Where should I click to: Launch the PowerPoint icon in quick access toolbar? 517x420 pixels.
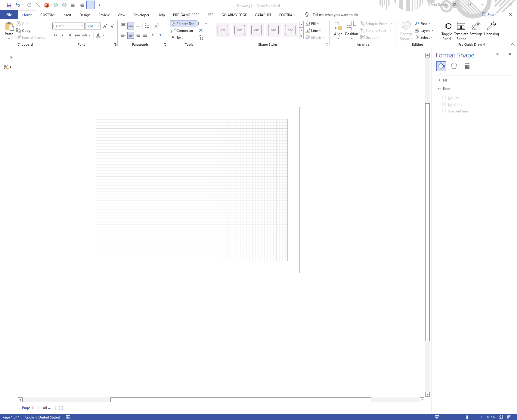tap(47, 5)
